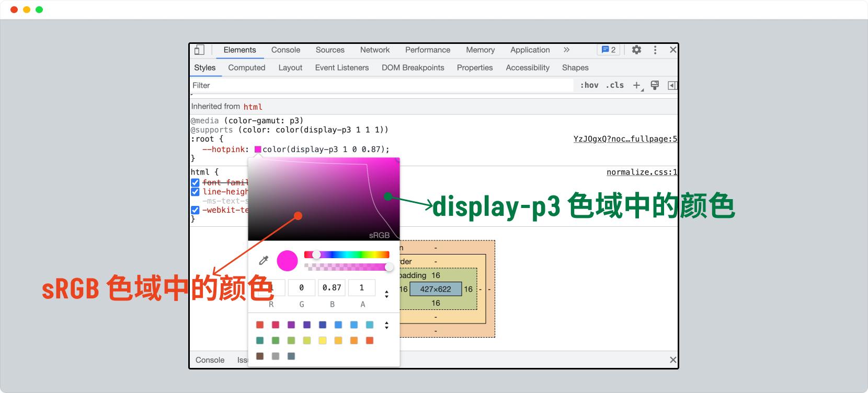
Task: Open the issues counter badge showing 2
Action: click(609, 50)
